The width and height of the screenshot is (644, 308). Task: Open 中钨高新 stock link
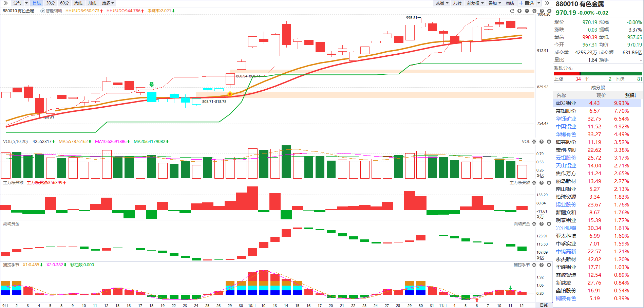(x=566, y=252)
